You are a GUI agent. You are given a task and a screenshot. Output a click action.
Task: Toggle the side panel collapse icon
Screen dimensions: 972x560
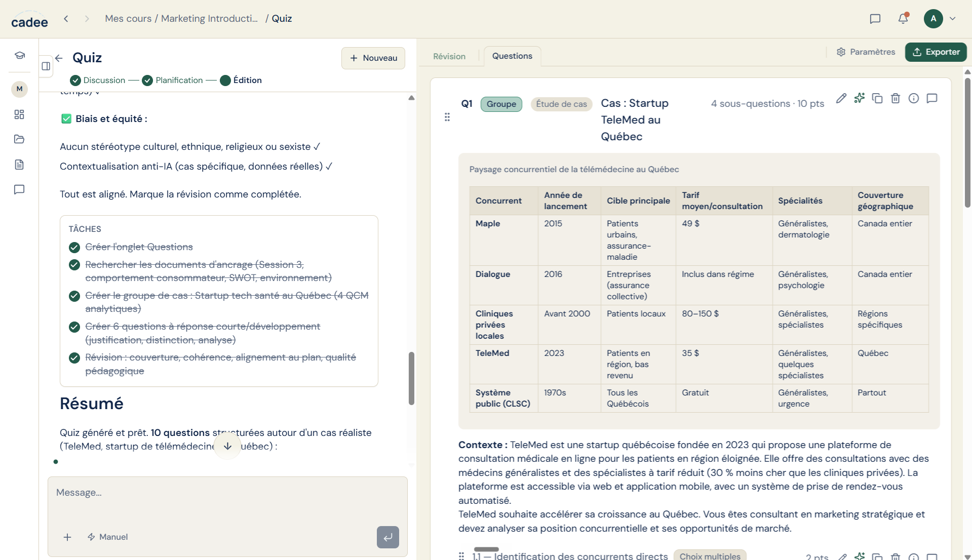(46, 66)
